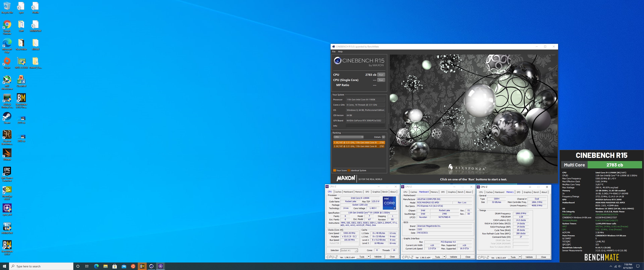Select the AIDA64 folder desktop icon

[x=36, y=45]
